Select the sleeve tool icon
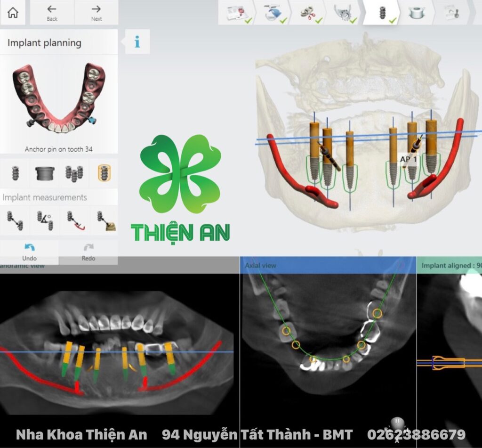482x448 pixels. 45,173
